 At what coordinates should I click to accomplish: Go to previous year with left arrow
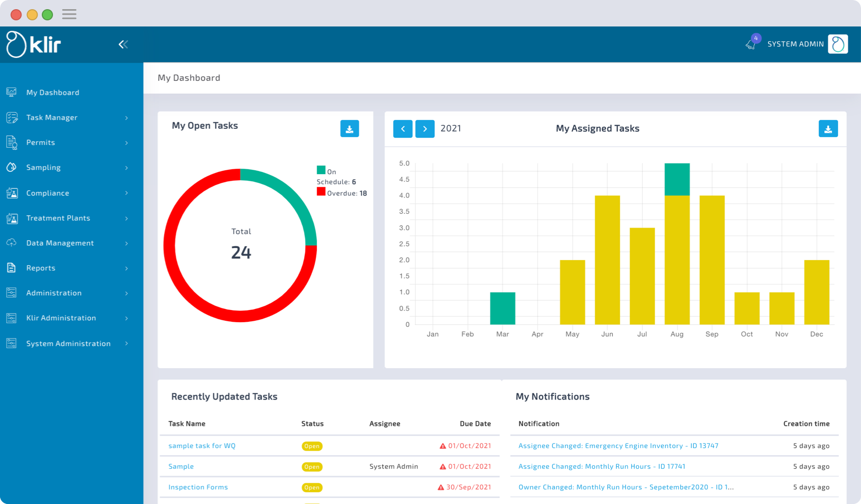pyautogui.click(x=402, y=129)
